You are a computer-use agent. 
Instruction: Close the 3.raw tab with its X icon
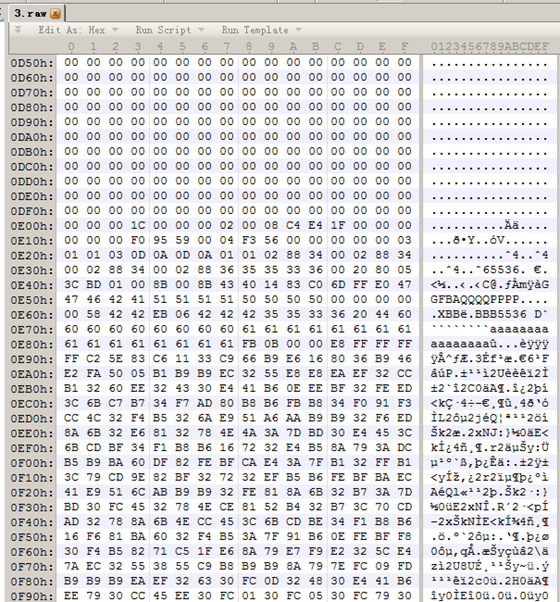[55, 14]
